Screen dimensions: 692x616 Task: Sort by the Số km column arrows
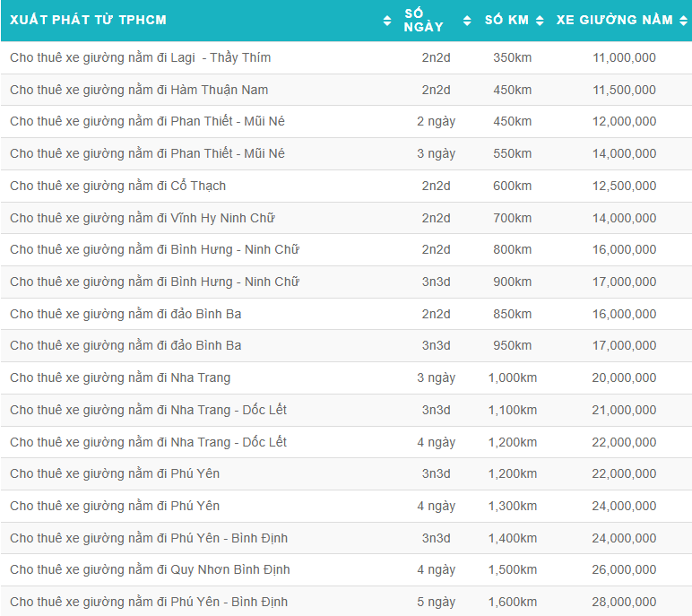pyautogui.click(x=540, y=21)
